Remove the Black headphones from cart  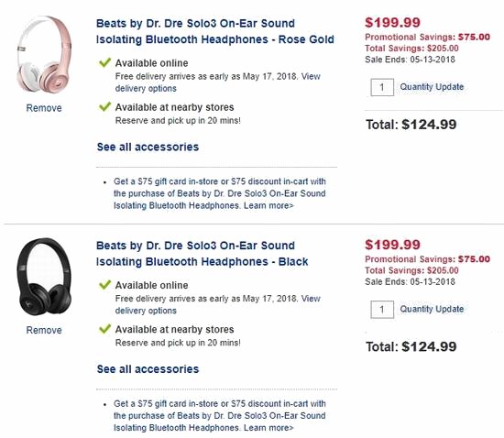(44, 330)
